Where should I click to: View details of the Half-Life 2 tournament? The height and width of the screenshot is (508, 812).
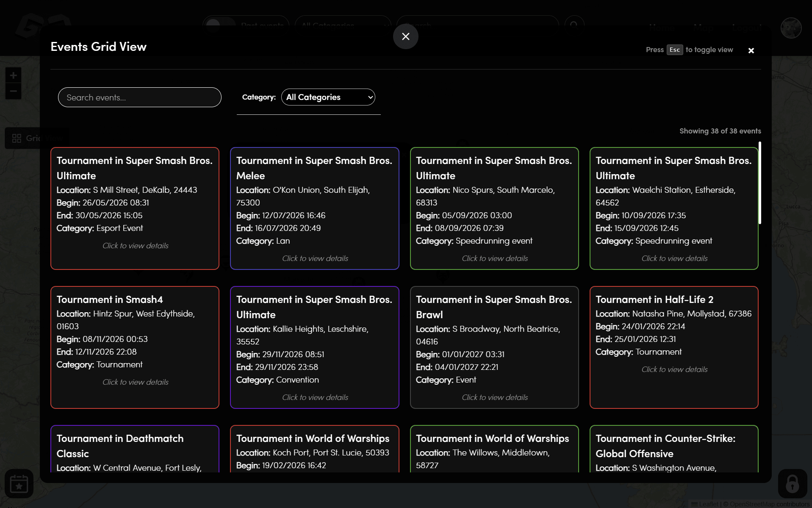click(x=674, y=369)
